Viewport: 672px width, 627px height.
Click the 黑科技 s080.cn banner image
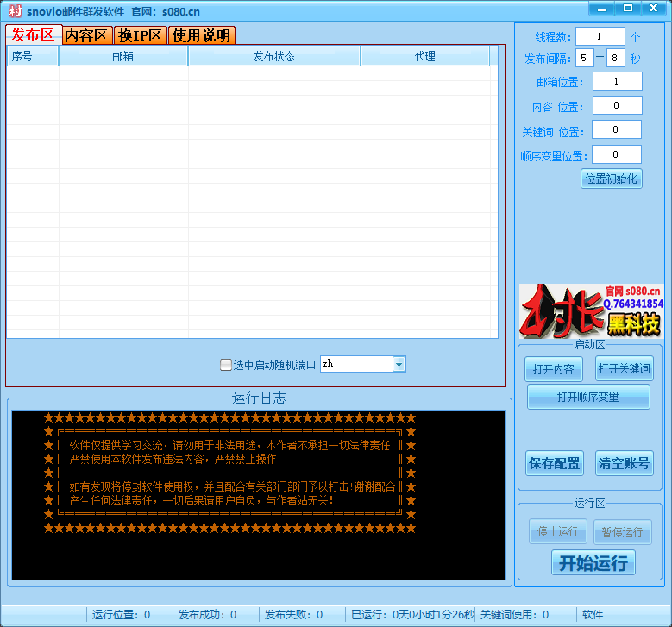[x=591, y=310]
